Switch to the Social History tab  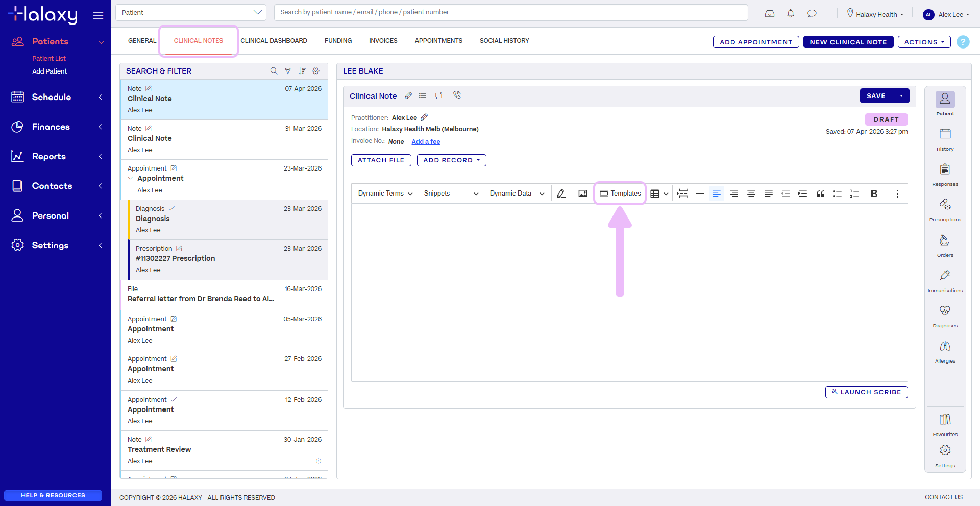(x=504, y=41)
